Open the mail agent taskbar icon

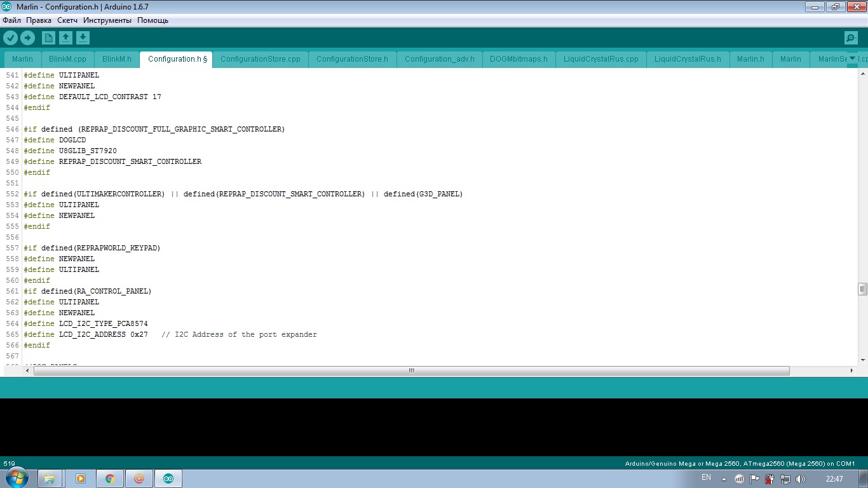click(x=139, y=478)
